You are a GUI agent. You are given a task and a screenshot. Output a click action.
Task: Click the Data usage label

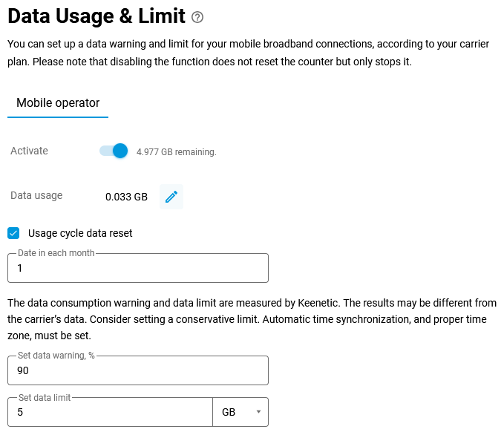click(x=36, y=195)
